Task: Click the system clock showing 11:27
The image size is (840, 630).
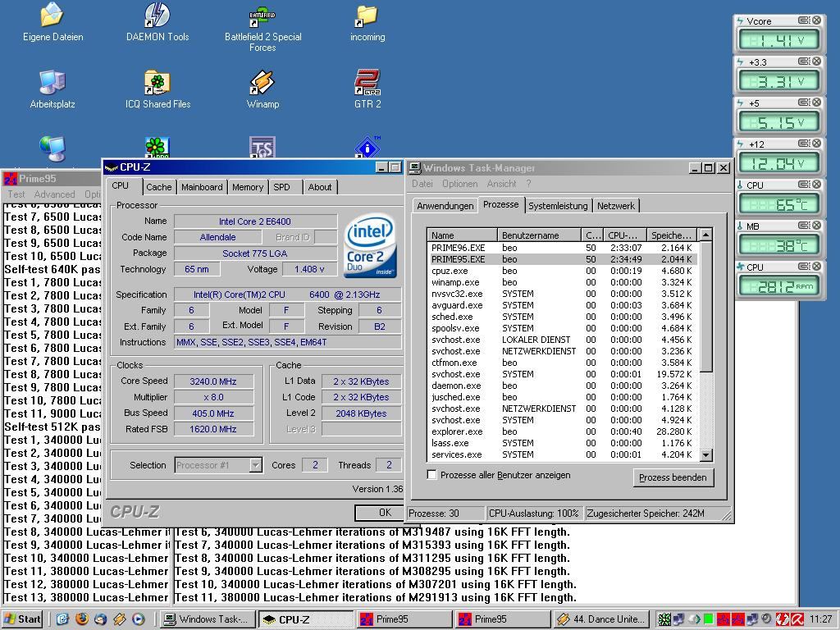Action: click(820, 619)
